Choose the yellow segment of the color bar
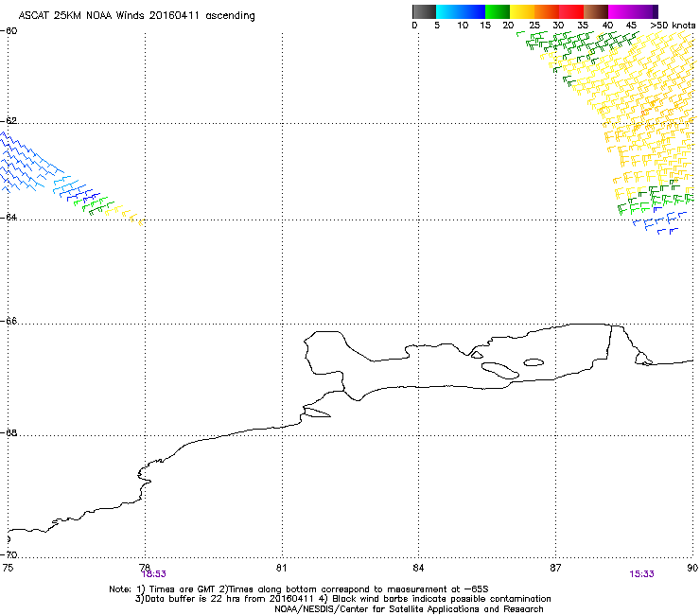Screen dimensions: 700x615 click(522, 11)
